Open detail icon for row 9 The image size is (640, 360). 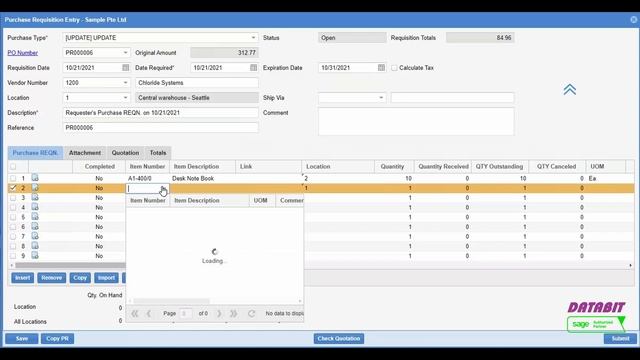coord(35,256)
